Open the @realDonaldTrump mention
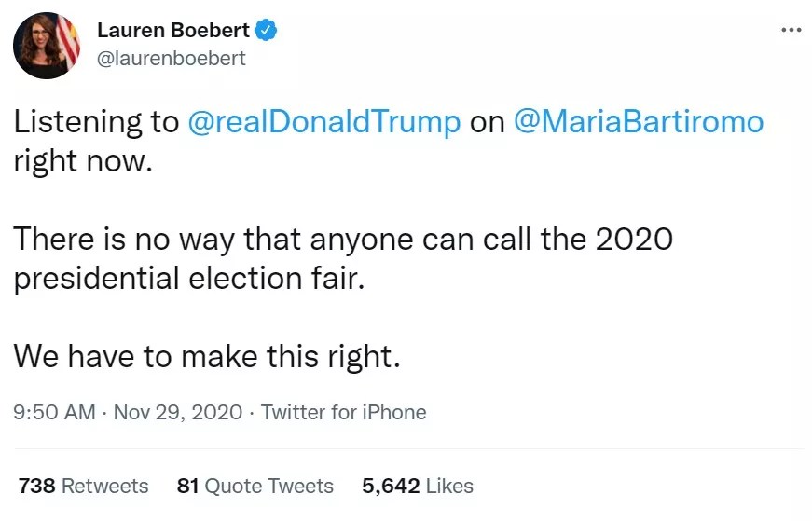This screenshot has height=521, width=812. pyautogui.click(x=324, y=122)
